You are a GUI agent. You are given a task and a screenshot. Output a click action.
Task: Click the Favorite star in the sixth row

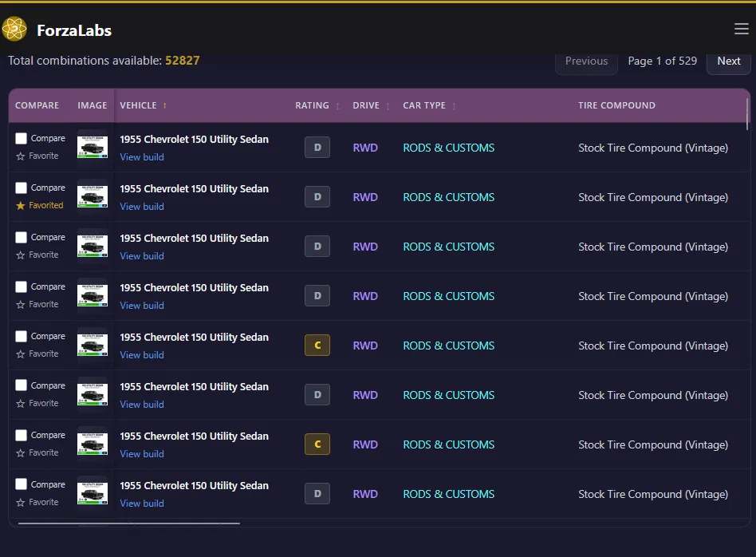20,404
